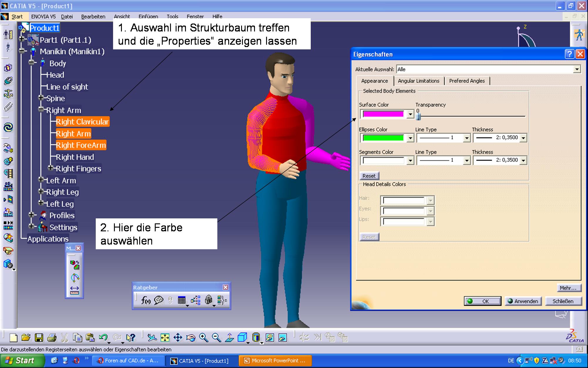
Task: Click the blue spiral icon in left toolbar
Action: [8, 127]
